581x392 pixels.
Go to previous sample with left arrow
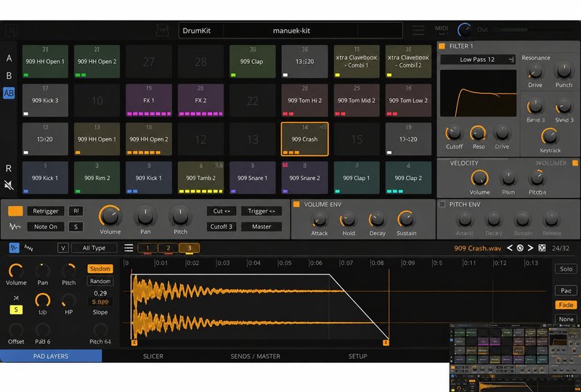[x=510, y=248]
